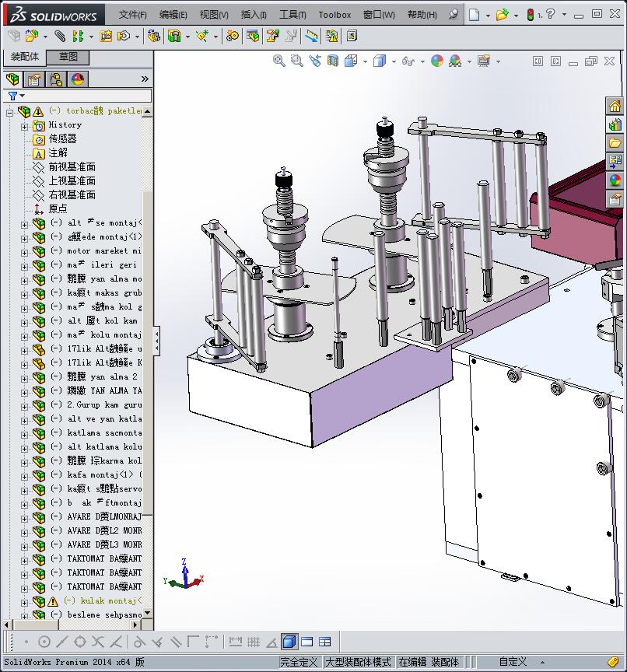Open the 插入(I) menu
The image size is (627, 672).
[254, 14]
